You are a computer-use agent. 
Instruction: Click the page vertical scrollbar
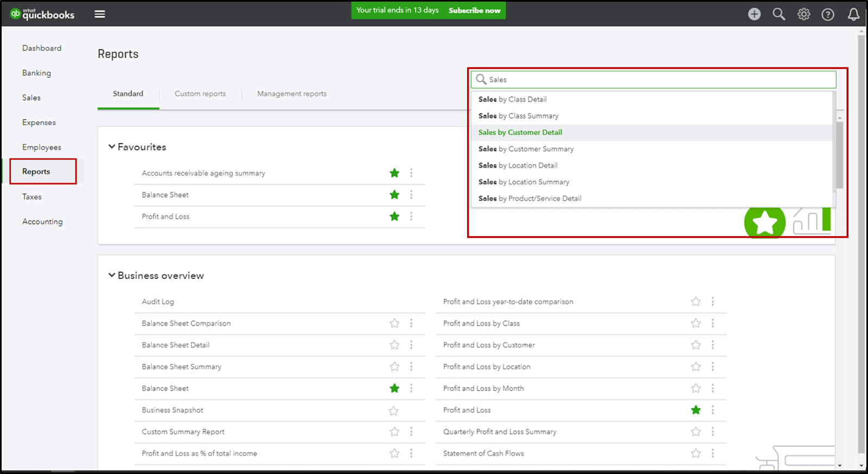(861, 244)
